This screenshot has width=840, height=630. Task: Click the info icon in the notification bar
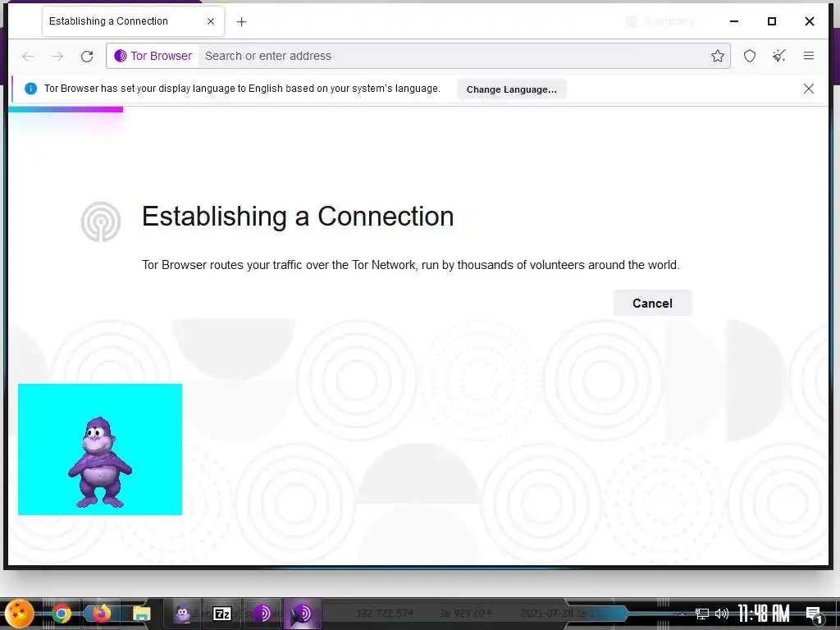pos(30,89)
